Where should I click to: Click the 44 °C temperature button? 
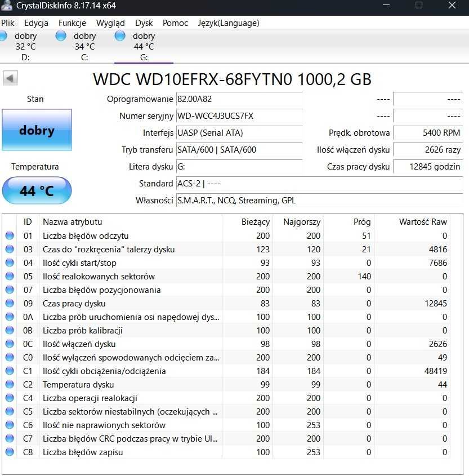(37, 190)
